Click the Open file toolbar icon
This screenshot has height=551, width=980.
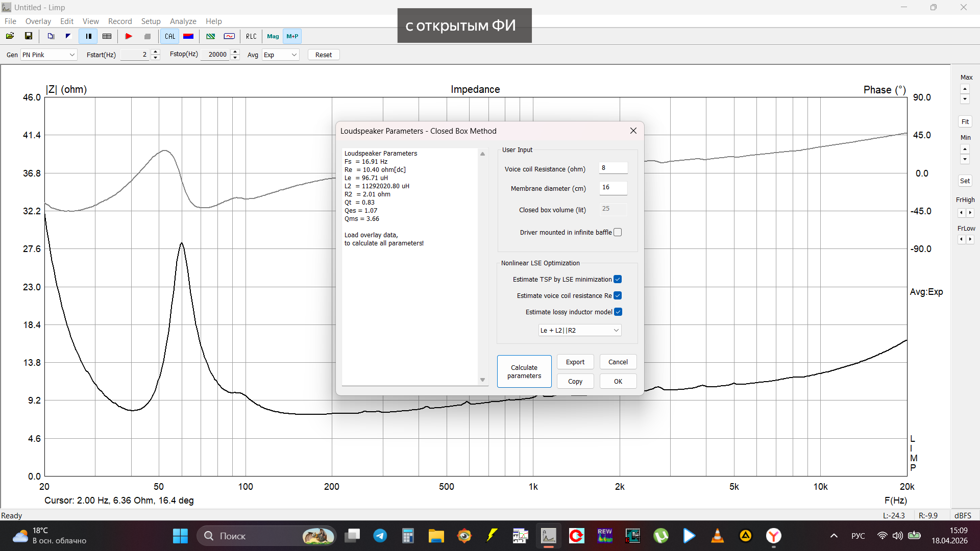10,36
